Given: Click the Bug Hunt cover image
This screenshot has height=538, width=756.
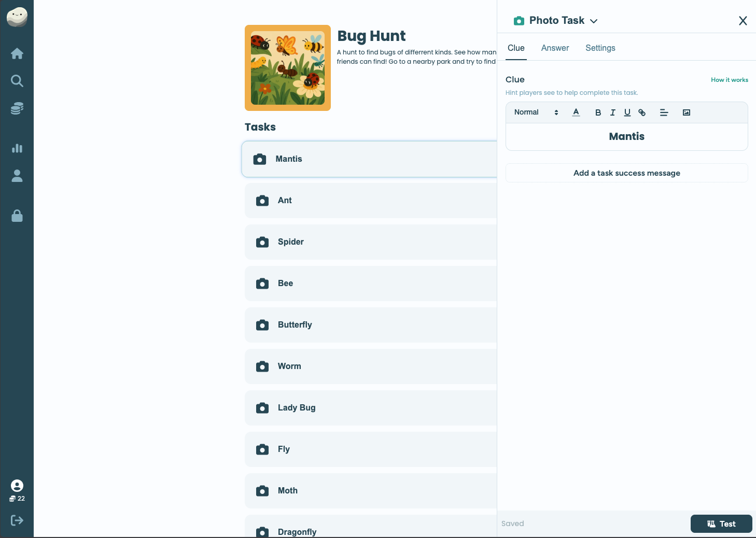Looking at the screenshot, I should coord(288,68).
